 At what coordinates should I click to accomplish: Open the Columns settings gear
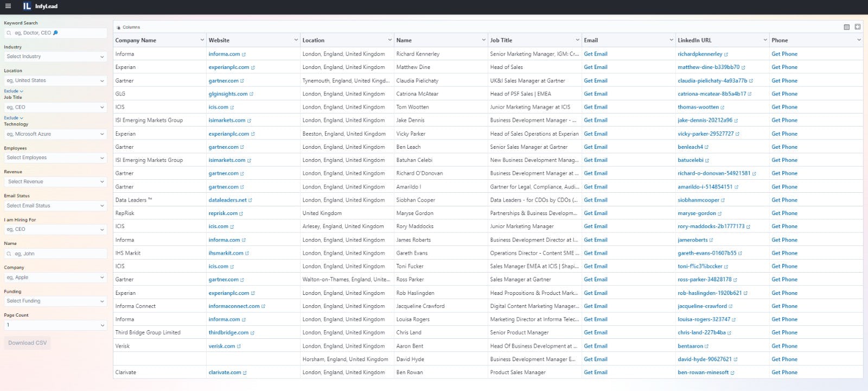(x=119, y=27)
